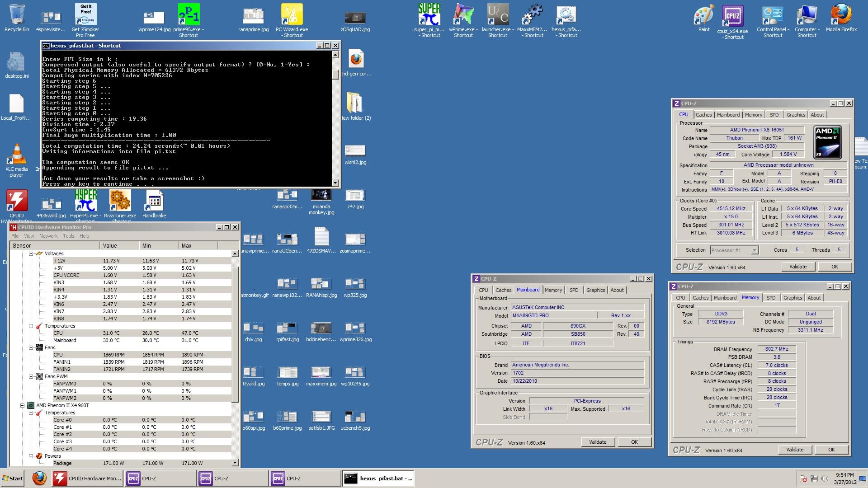The image size is (868, 488).
Task: Open the Network menu in Hardware Monitor
Action: pos(48,236)
